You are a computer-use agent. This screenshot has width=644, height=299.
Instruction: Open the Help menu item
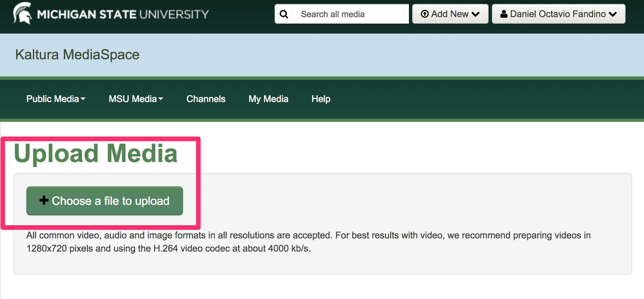click(321, 99)
